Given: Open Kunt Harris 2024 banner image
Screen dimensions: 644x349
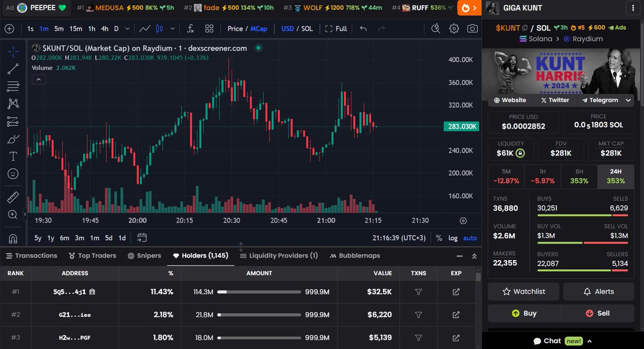Looking at the screenshot, I should [x=560, y=72].
